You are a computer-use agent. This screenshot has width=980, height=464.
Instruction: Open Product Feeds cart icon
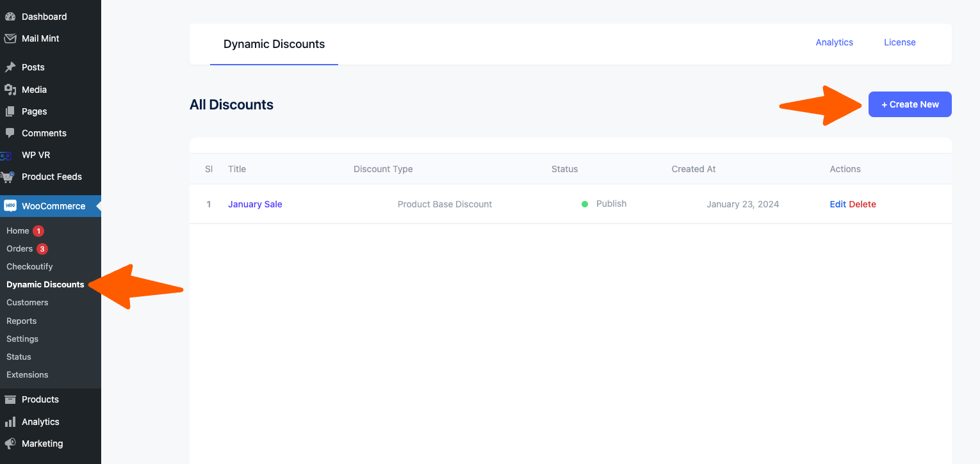9,177
